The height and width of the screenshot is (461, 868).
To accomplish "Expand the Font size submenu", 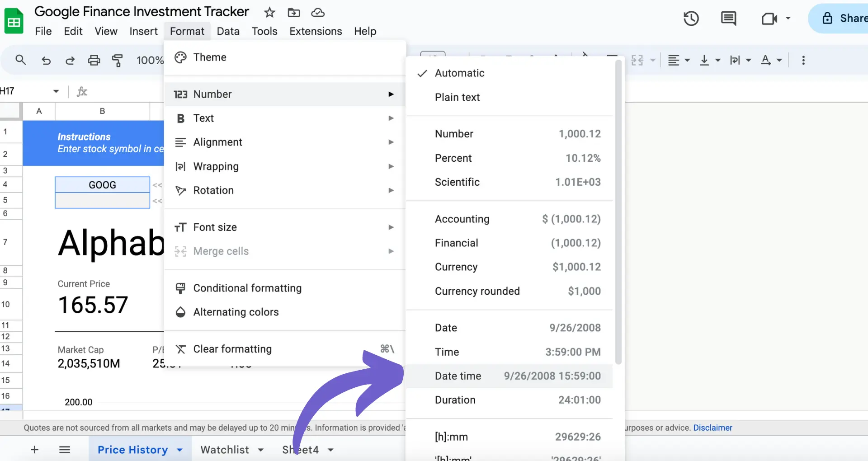I will coord(285,227).
